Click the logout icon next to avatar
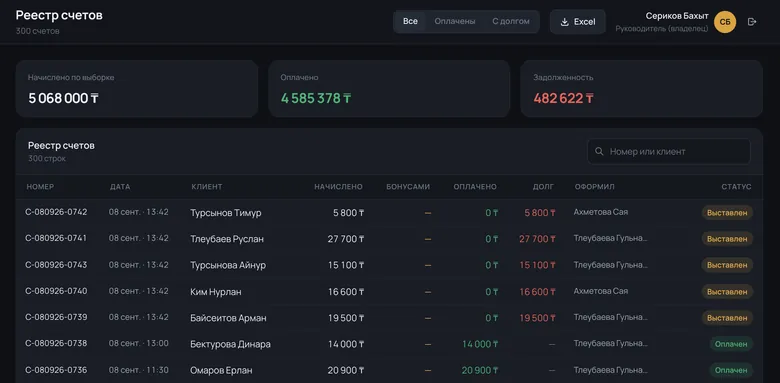Image resolution: width=780 pixels, height=383 pixels. click(752, 22)
